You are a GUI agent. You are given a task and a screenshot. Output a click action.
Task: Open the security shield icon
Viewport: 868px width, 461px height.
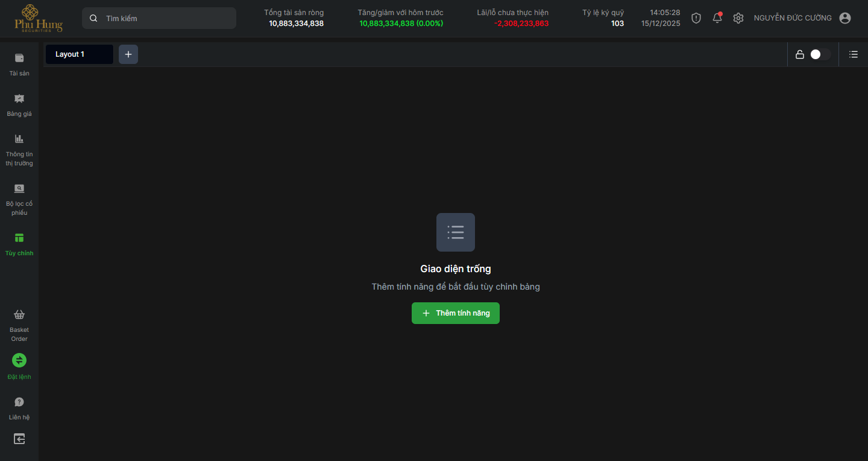coord(696,18)
